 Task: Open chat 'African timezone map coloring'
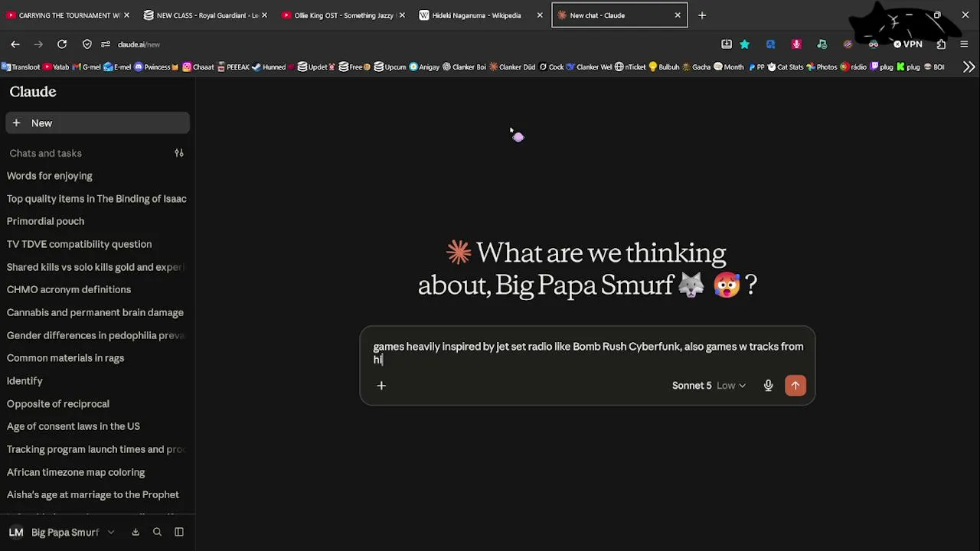(x=76, y=472)
